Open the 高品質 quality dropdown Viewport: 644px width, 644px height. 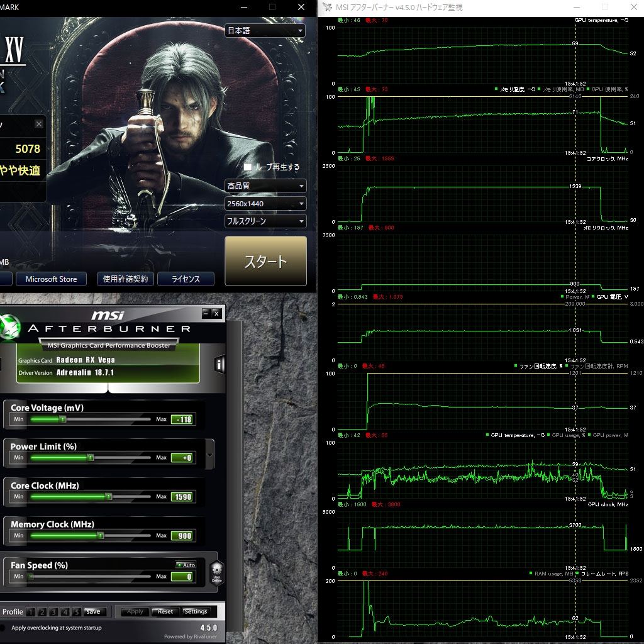click(265, 186)
